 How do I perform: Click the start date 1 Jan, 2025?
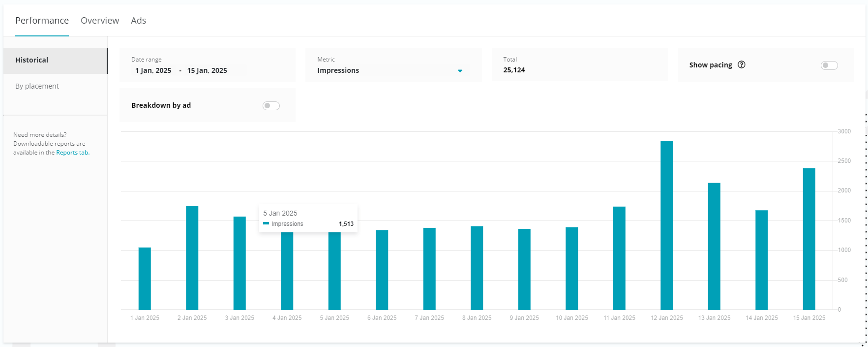click(x=153, y=70)
